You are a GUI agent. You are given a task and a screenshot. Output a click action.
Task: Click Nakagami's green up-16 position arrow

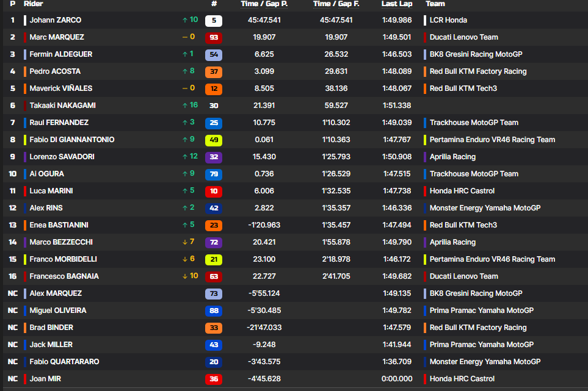190,106
